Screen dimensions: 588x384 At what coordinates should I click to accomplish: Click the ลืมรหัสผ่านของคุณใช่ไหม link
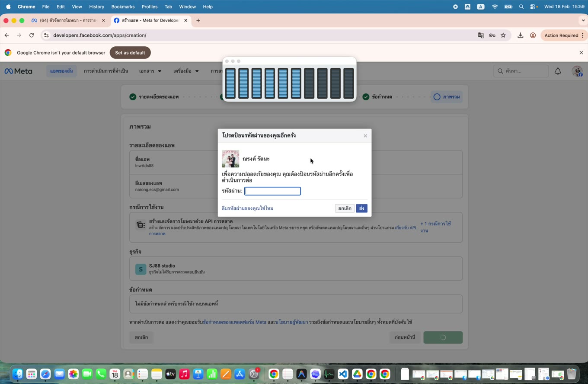point(247,208)
